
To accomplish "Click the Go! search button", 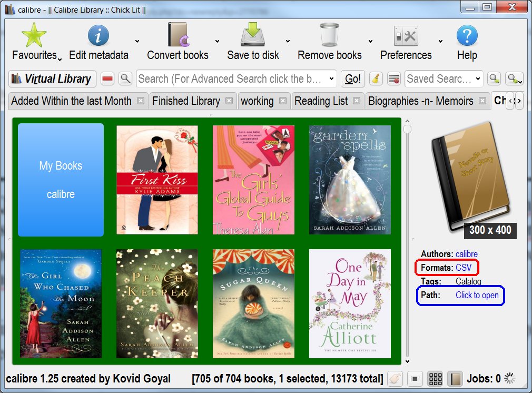I will coord(353,78).
